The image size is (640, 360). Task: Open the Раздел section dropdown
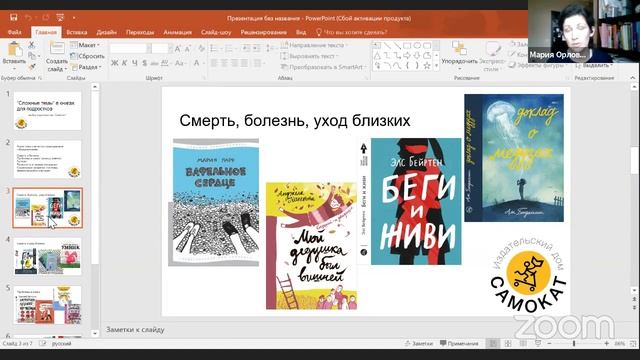(x=85, y=67)
